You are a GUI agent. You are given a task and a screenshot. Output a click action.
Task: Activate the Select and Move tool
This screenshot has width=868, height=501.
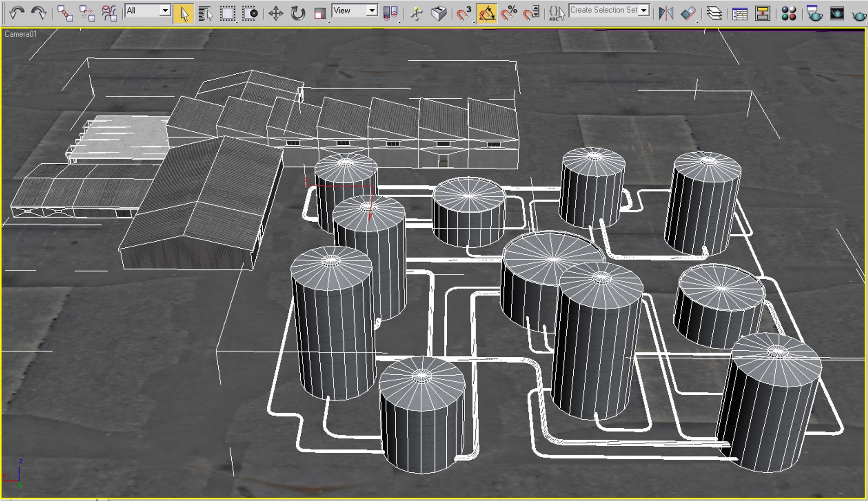pyautogui.click(x=276, y=13)
